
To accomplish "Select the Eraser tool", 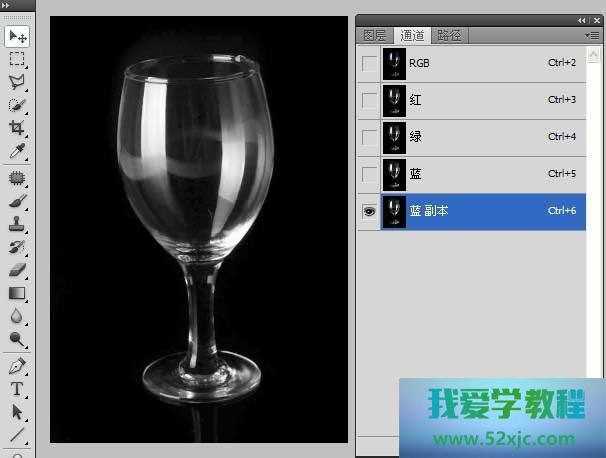I will tap(17, 270).
